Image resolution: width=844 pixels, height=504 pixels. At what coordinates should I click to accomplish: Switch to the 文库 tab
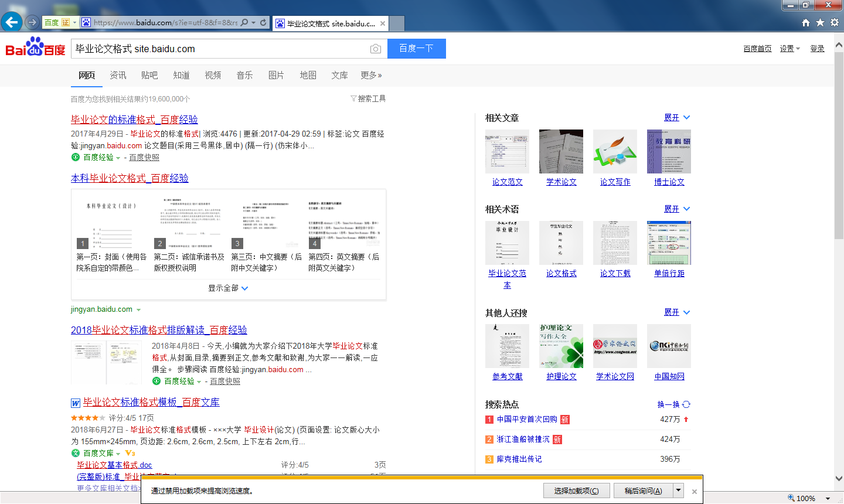pos(339,75)
